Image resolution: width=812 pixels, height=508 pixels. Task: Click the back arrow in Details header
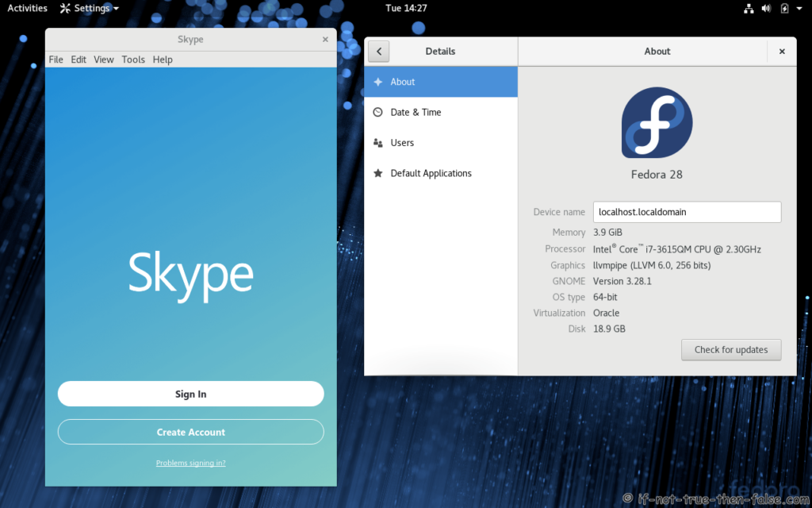point(378,52)
